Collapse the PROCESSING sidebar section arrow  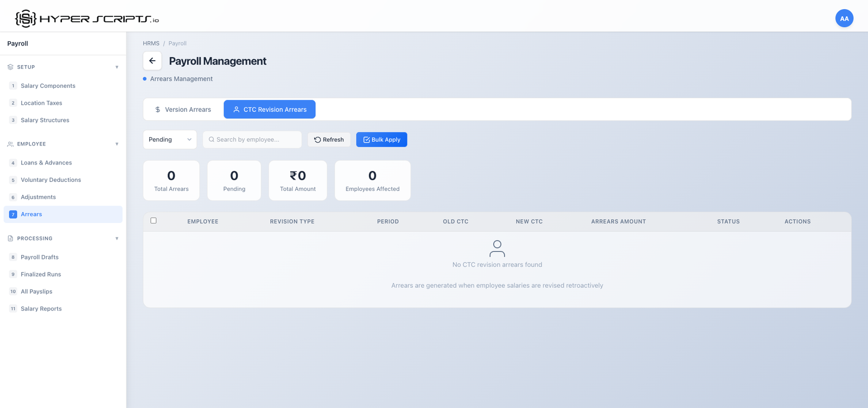tap(117, 239)
